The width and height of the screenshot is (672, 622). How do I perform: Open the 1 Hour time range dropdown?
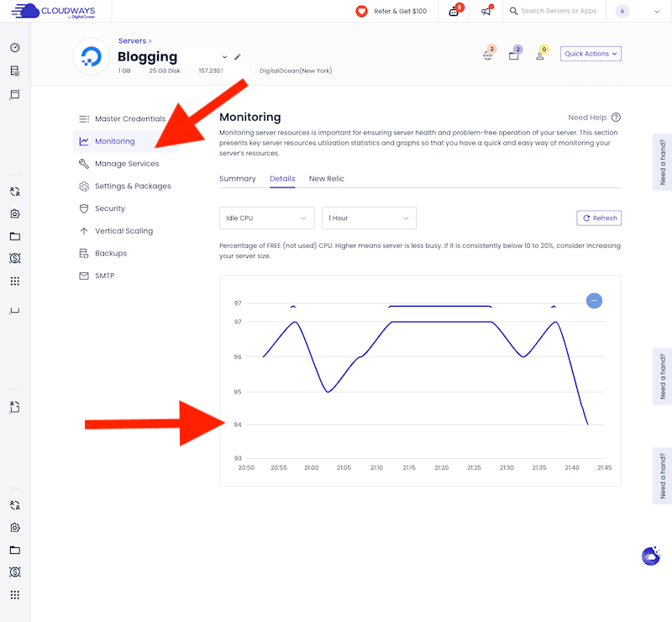click(369, 218)
